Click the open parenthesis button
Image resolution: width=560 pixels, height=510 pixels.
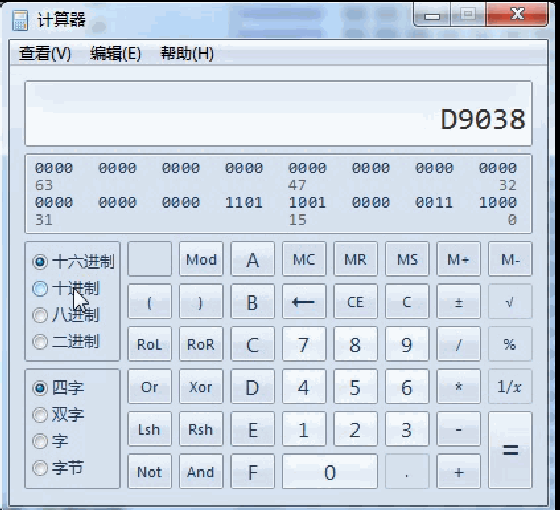point(150,301)
